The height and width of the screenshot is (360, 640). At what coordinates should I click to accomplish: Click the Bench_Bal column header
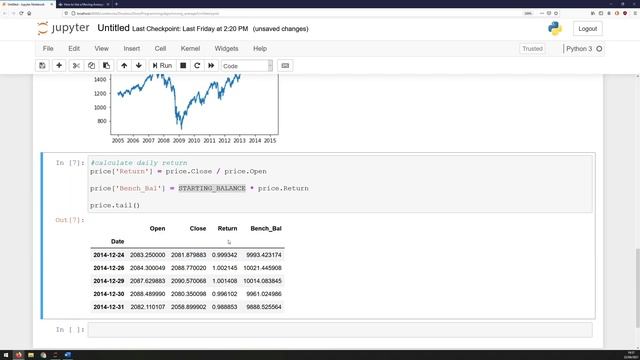(266, 229)
